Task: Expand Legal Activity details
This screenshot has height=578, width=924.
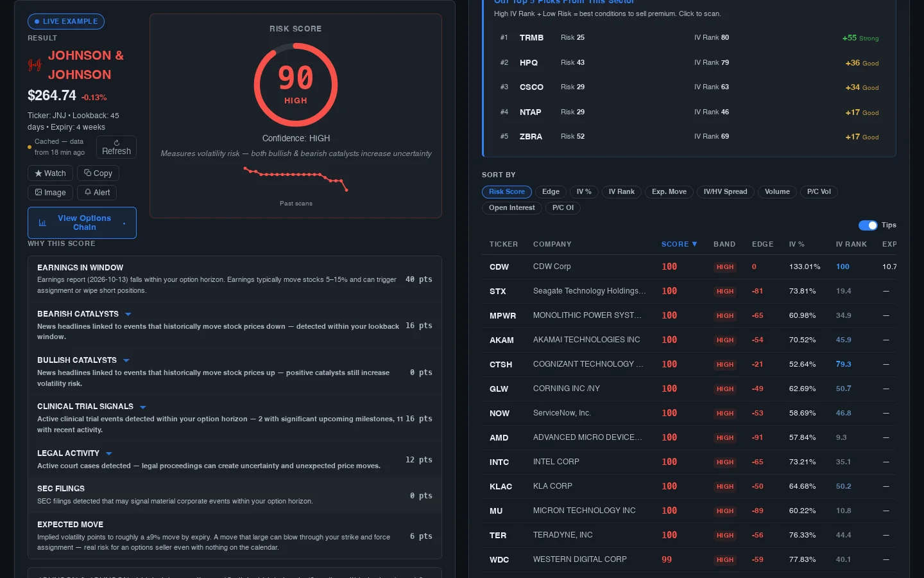Action: pos(108,453)
